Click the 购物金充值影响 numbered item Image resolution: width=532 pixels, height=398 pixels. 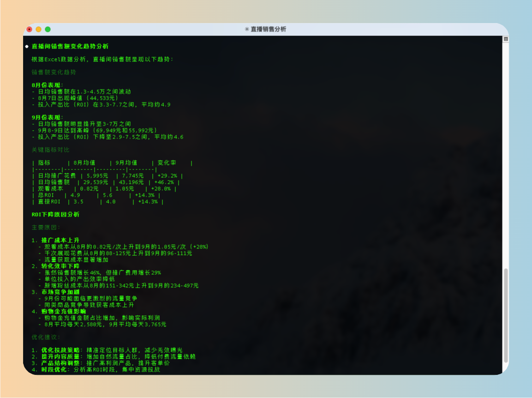(x=63, y=312)
